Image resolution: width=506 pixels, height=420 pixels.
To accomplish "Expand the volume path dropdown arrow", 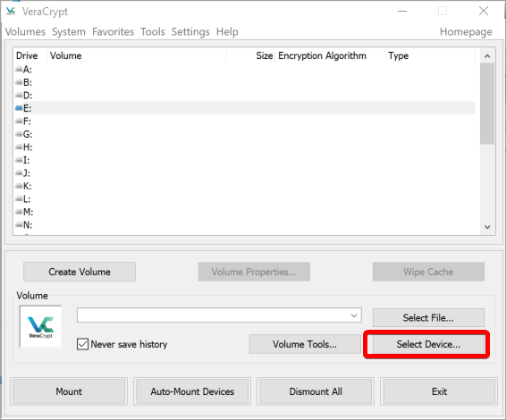I will click(x=354, y=315).
